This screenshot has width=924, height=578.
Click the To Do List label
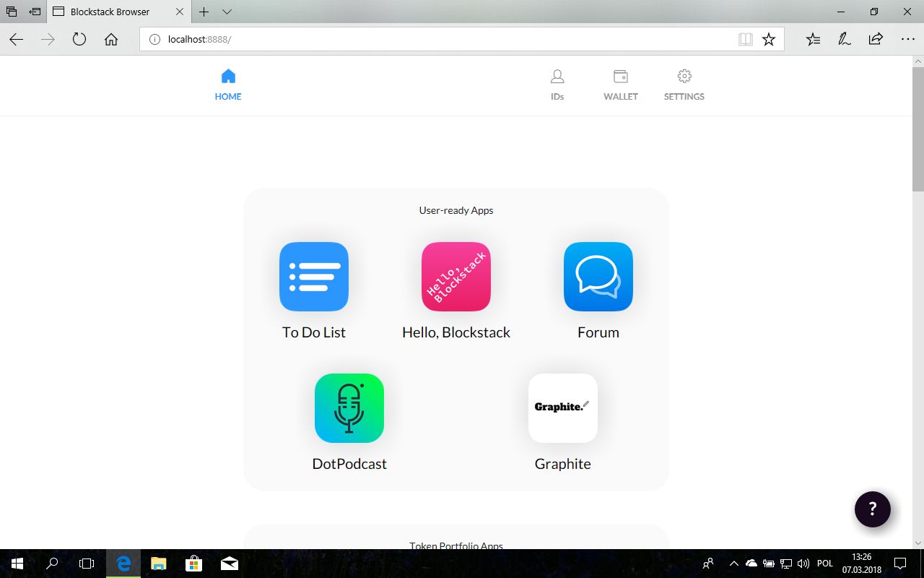pyautogui.click(x=314, y=332)
